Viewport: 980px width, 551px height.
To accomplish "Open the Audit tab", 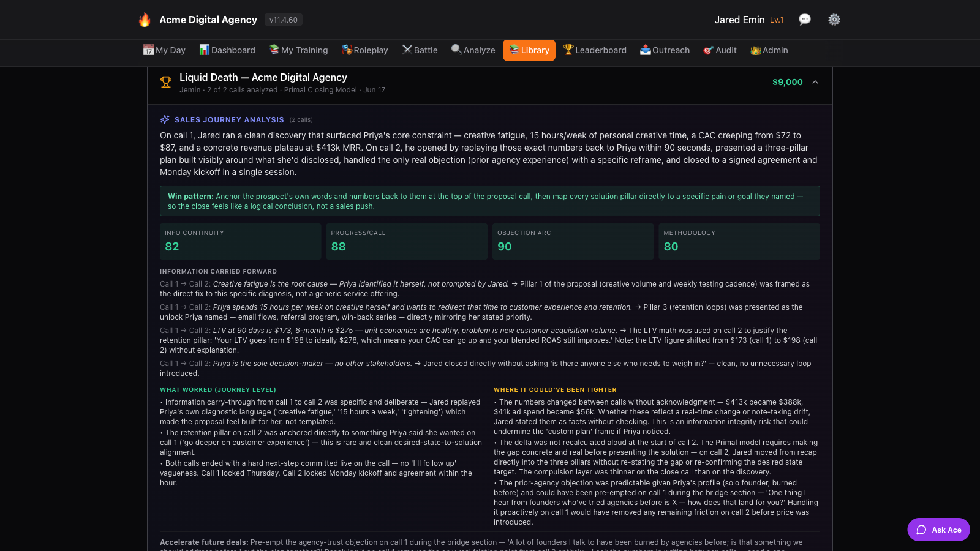I will (720, 50).
